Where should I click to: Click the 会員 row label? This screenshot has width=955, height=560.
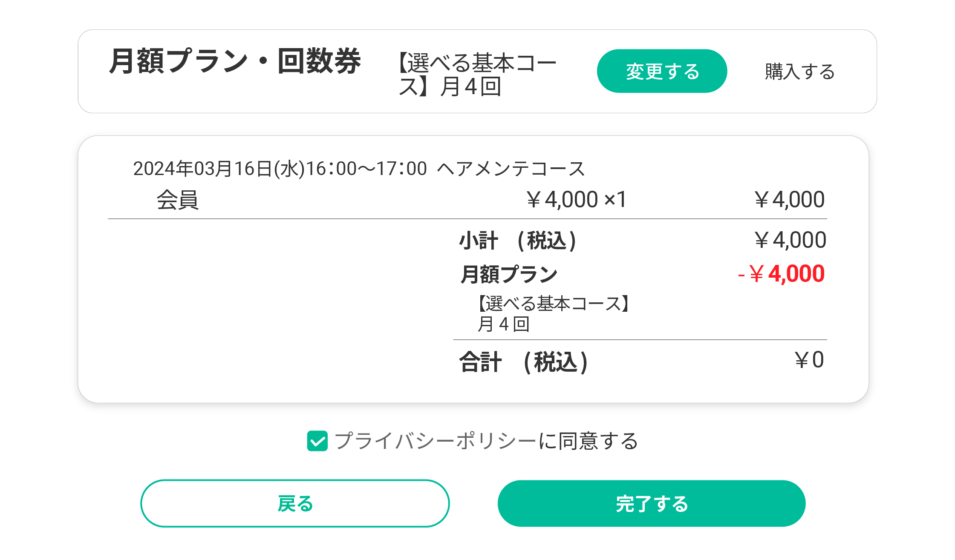(177, 200)
